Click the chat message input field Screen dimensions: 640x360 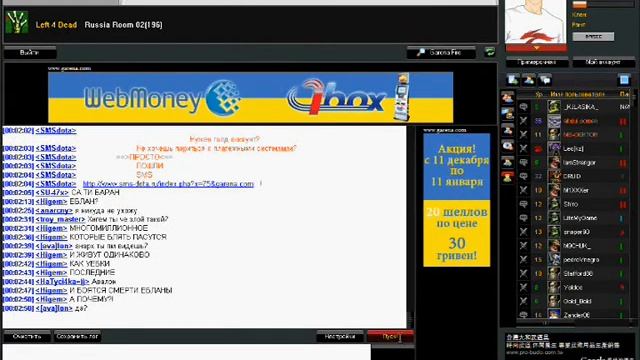tap(187, 352)
